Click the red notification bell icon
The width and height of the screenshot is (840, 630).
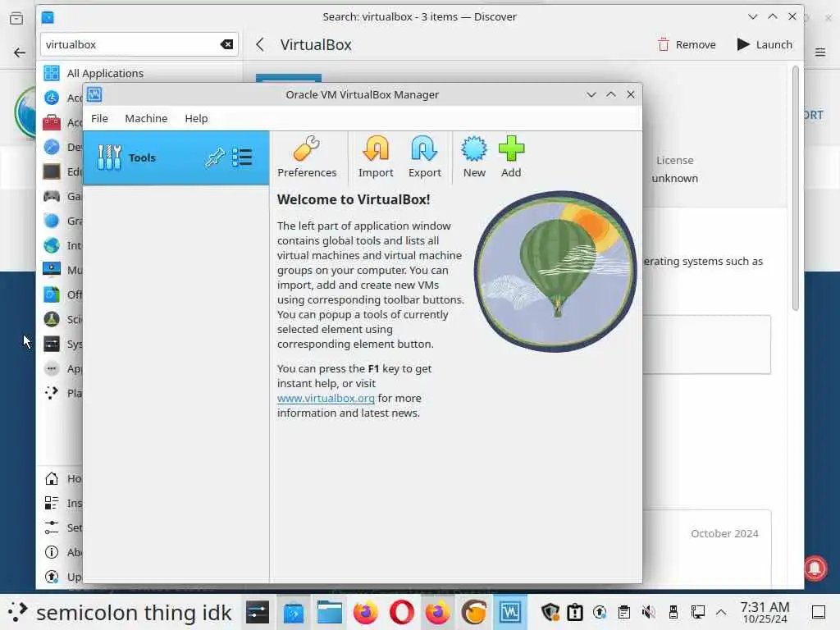[x=815, y=568]
